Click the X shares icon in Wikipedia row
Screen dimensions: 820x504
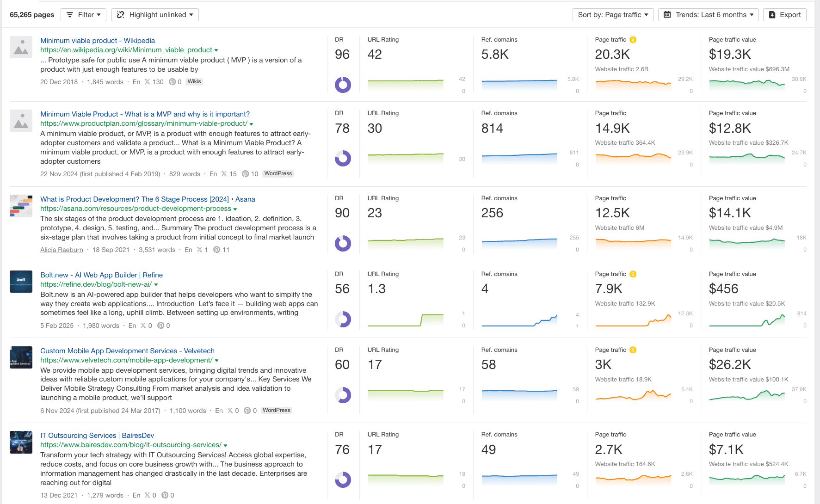click(x=147, y=82)
